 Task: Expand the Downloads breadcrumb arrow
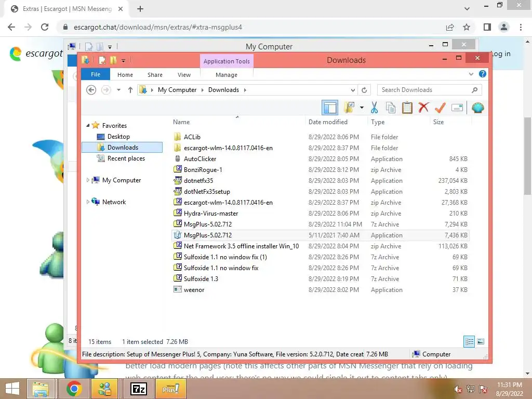(x=245, y=90)
